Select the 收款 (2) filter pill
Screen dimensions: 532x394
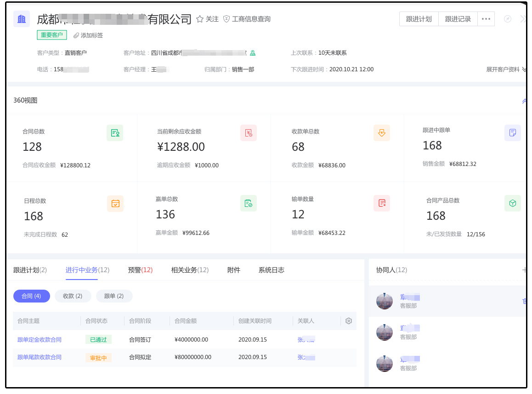[73, 296]
